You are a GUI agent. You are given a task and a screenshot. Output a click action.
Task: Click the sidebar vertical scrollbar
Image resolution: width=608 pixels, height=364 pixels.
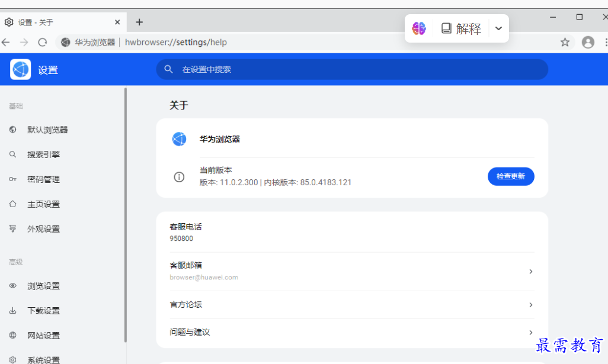[125, 215]
